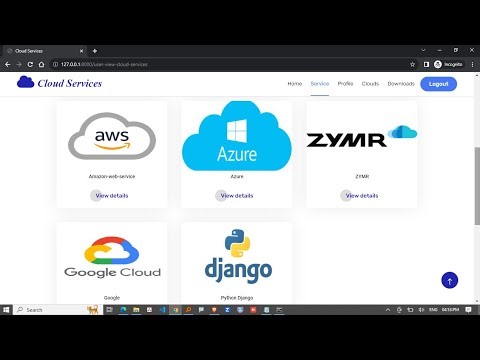Expand the tab search chevron
The width and height of the screenshot is (480, 360).
[x=423, y=50]
